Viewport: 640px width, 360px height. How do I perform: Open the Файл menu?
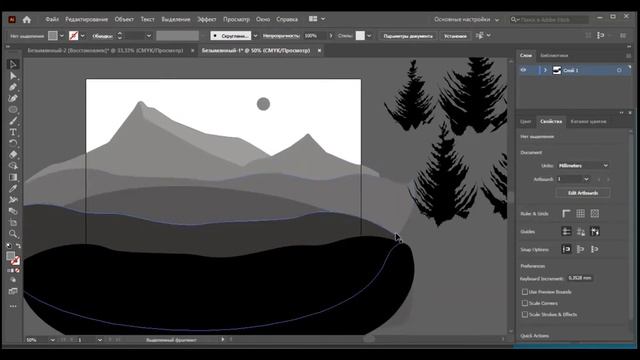tap(52, 19)
